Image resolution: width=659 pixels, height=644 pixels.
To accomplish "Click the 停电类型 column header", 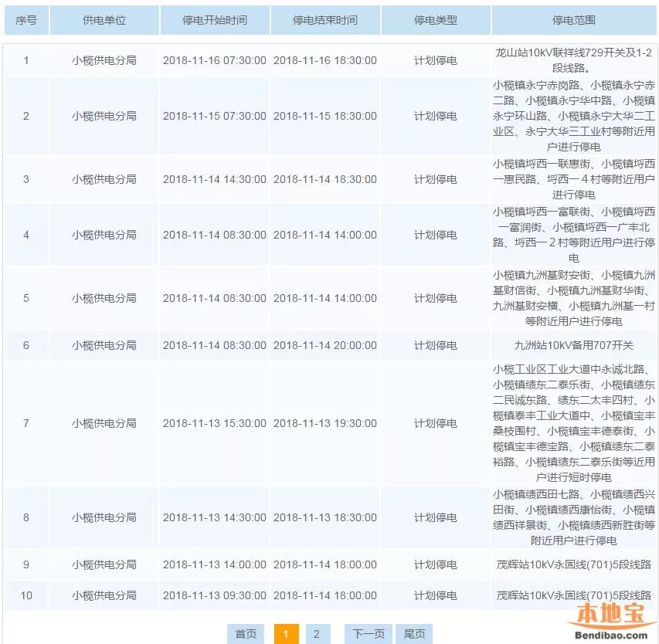I will (436, 20).
